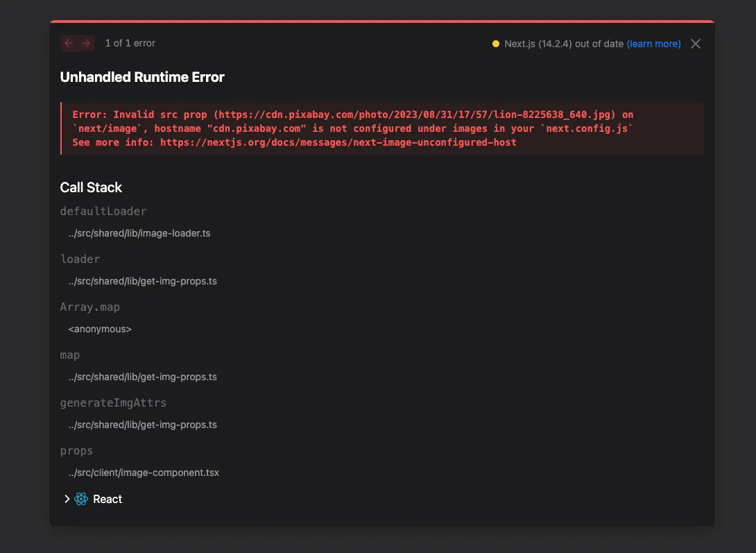This screenshot has height=553, width=756.
Task: Go to the previous error arrow
Action: 69,44
